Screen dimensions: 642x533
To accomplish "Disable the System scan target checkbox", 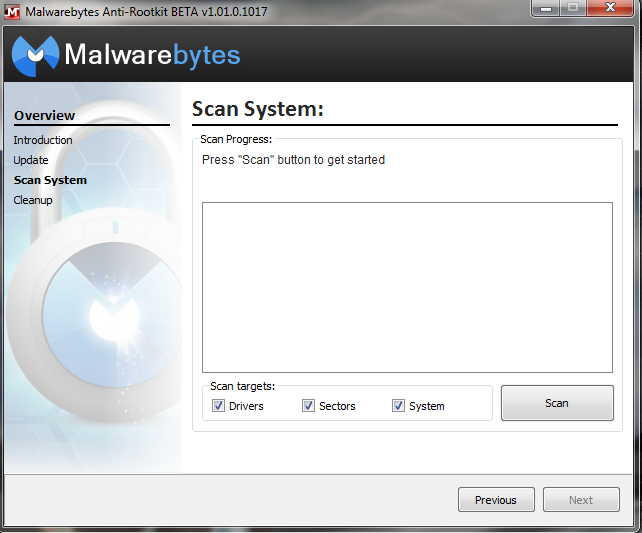I will tap(398, 406).
